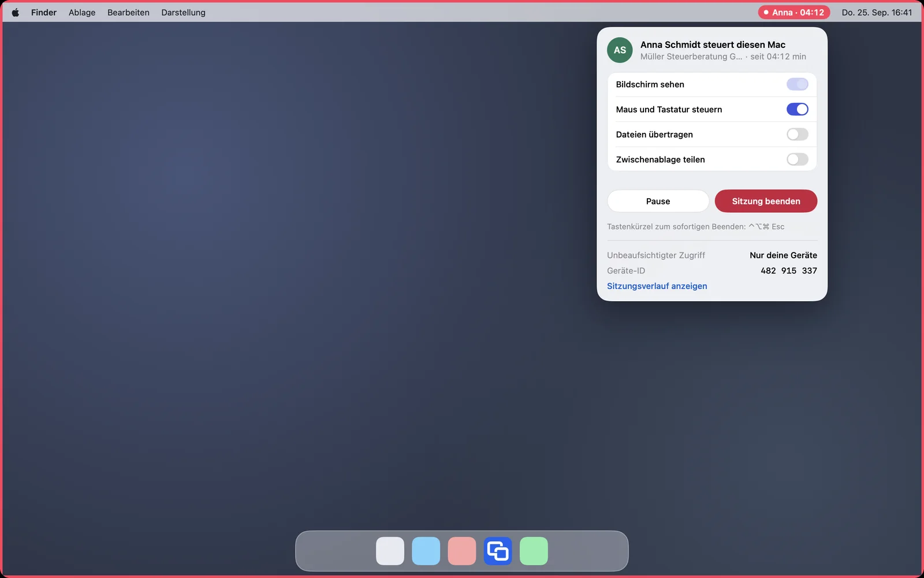Image resolution: width=924 pixels, height=578 pixels.
Task: Open the remote desktop app in the Dock
Action: (498, 551)
